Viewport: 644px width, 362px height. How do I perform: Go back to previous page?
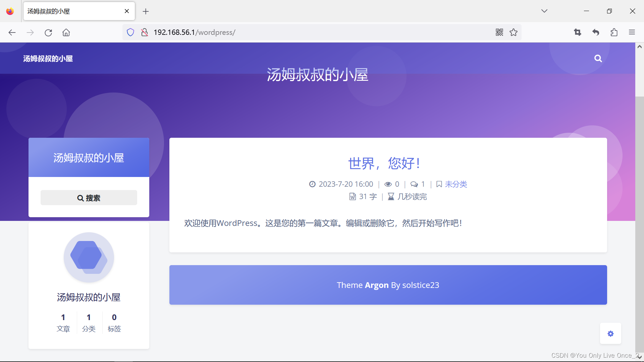[x=12, y=33]
